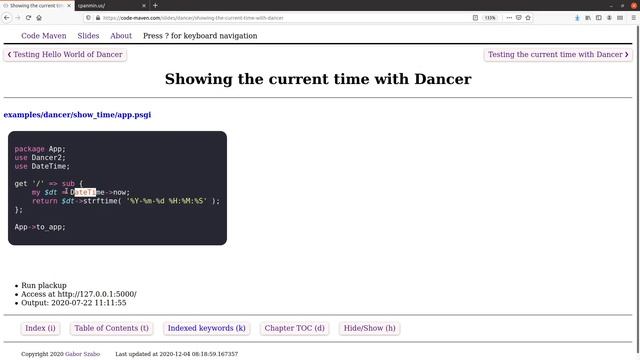This screenshot has width=640, height=360.
Task: Click the 'App->to_app;' code line
Action: coord(40,227)
